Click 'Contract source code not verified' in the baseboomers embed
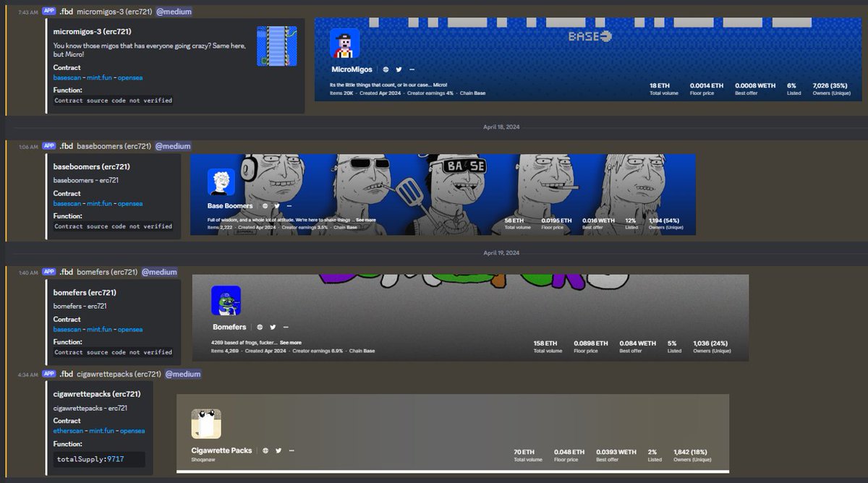Image resolution: width=868 pixels, height=483 pixels. coord(114,226)
